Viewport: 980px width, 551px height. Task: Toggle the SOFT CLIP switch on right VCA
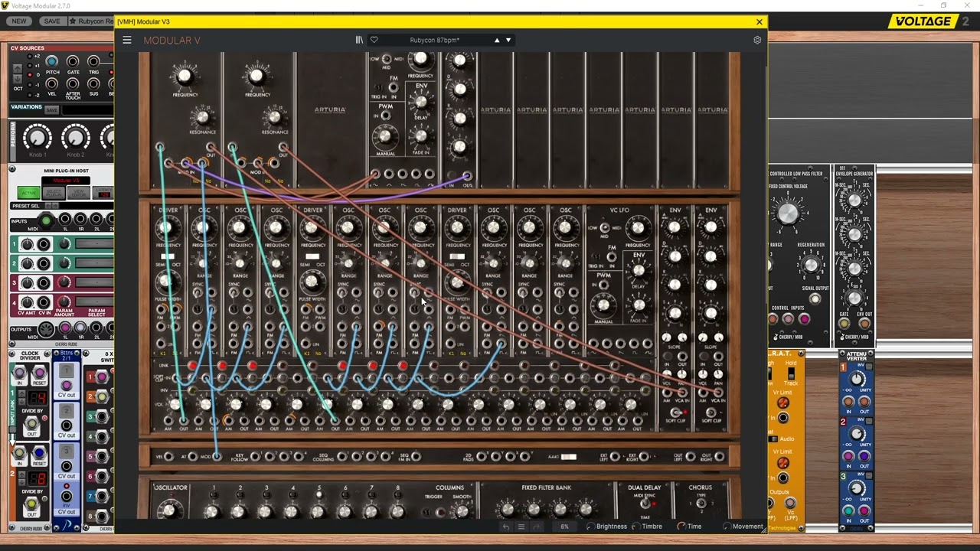pos(711,412)
